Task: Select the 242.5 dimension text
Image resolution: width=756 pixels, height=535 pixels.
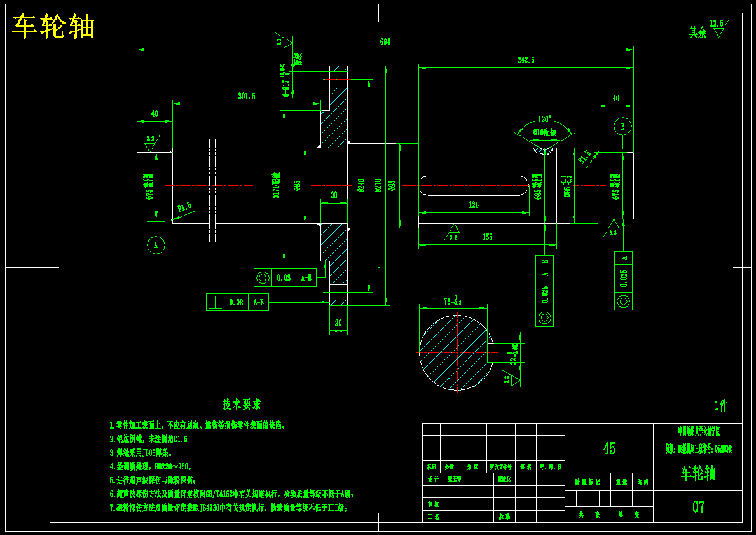Action: (526, 60)
